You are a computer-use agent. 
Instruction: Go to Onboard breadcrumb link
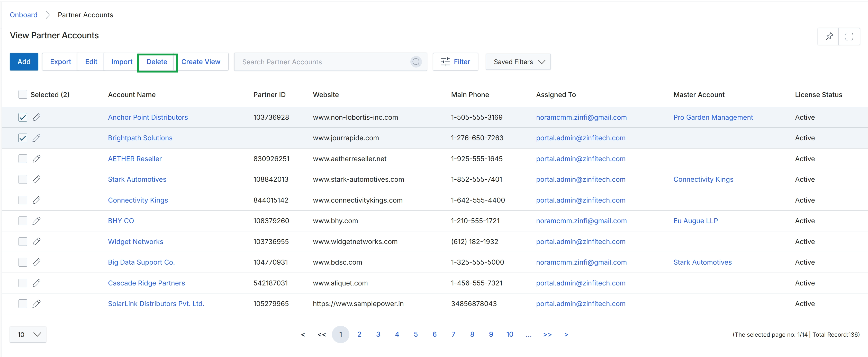coord(24,15)
